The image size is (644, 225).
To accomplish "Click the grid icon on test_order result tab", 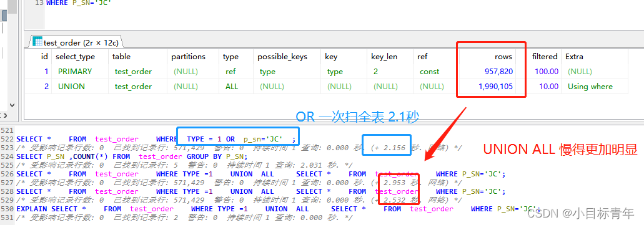I will click(x=37, y=42).
